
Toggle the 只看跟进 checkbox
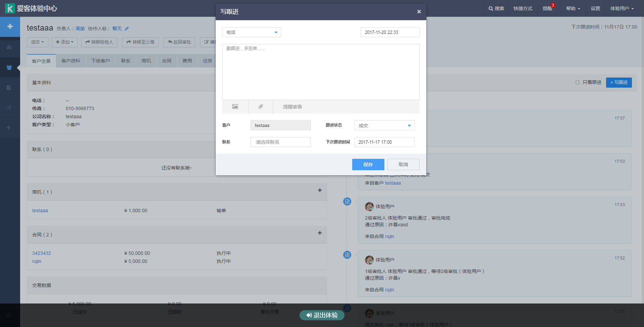pos(578,82)
